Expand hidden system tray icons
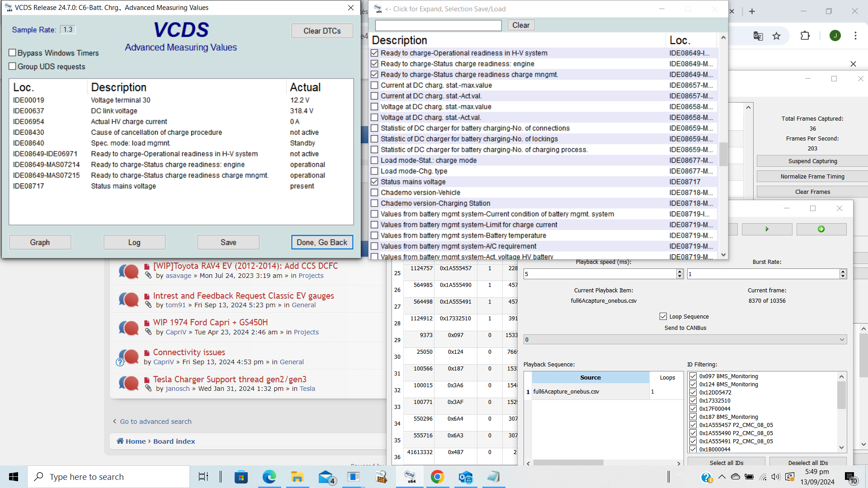The height and width of the screenshot is (488, 868). coord(722,477)
